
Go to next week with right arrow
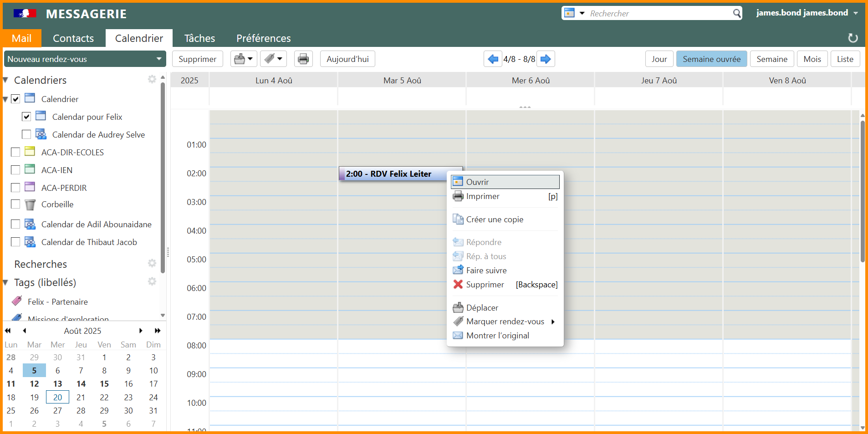(546, 59)
